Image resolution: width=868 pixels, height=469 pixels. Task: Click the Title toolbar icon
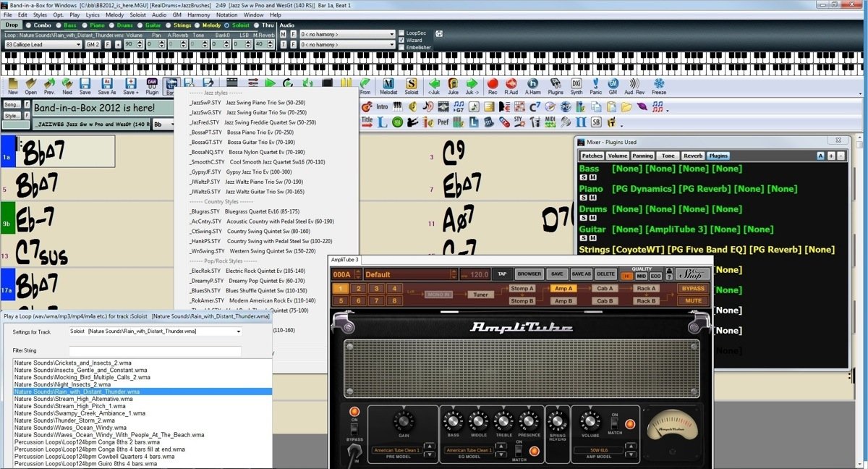[367, 121]
